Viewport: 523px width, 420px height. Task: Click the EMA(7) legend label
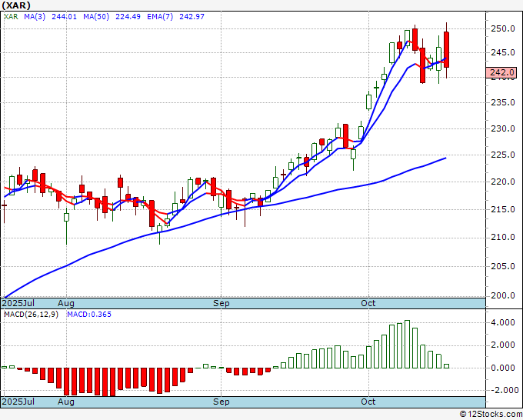tap(160, 16)
